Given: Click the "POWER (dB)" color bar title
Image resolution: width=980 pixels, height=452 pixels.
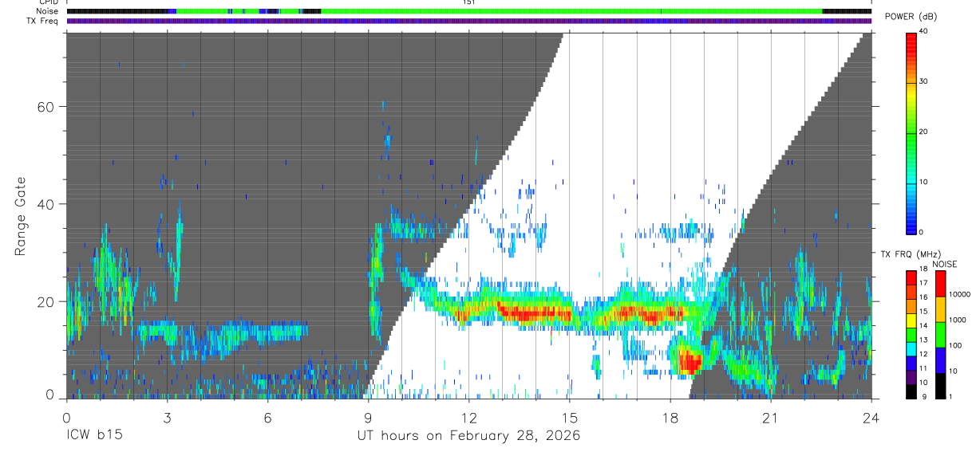Looking at the screenshot, I should pos(911,17).
